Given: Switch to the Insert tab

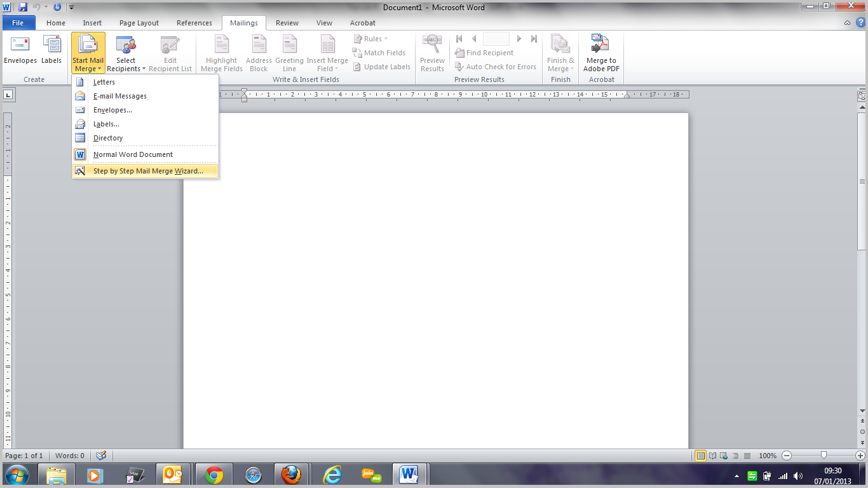Looking at the screenshot, I should pyautogui.click(x=92, y=23).
